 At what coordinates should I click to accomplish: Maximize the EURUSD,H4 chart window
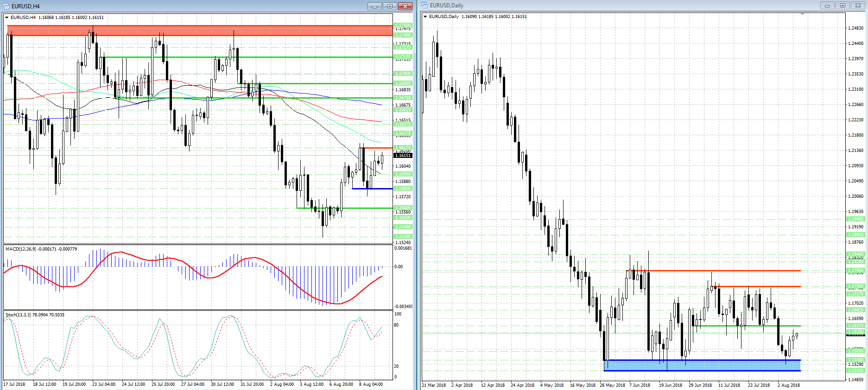coord(390,6)
